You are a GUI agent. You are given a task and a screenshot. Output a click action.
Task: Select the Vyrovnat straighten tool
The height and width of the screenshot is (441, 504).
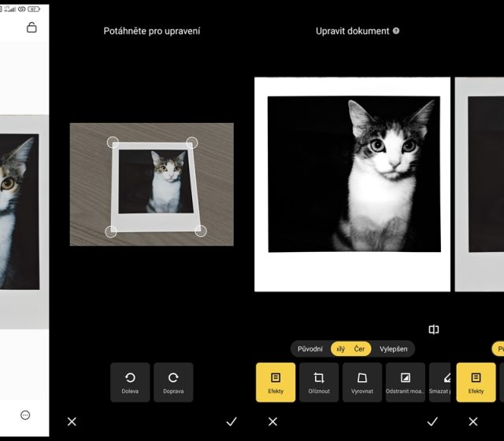point(362,382)
